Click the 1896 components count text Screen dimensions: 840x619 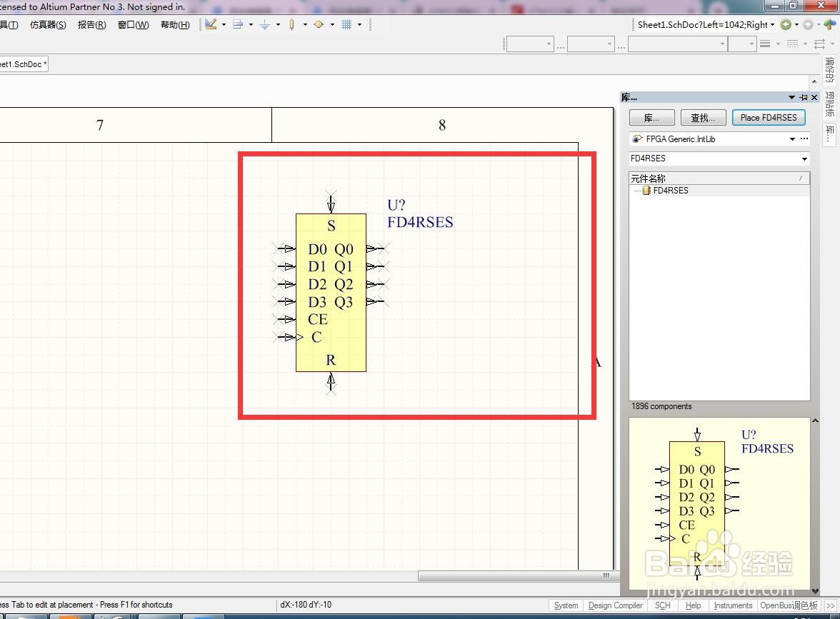[x=661, y=406]
